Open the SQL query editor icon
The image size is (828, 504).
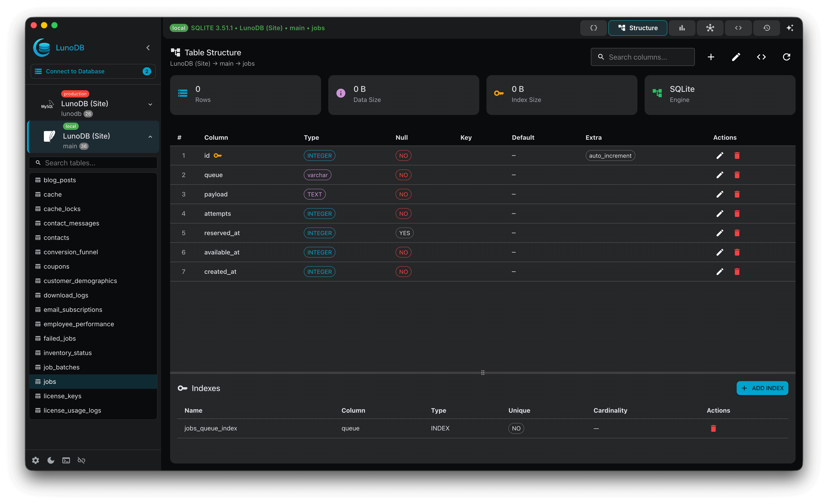[594, 28]
